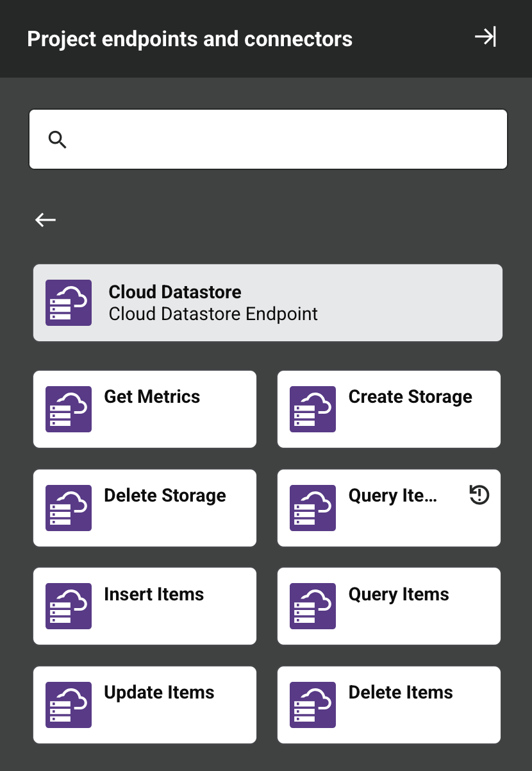Click inside the search input field
532x771 pixels.
(268, 139)
